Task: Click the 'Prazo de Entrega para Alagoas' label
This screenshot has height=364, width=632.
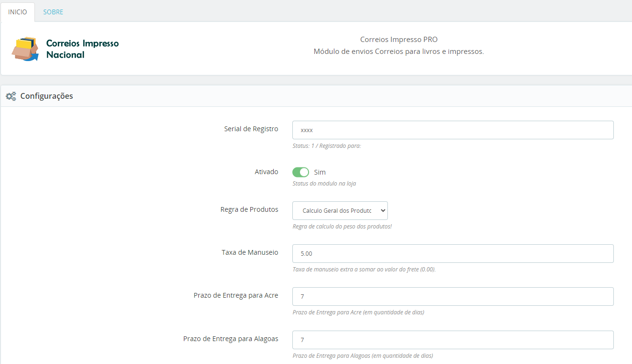Action: coord(231,339)
